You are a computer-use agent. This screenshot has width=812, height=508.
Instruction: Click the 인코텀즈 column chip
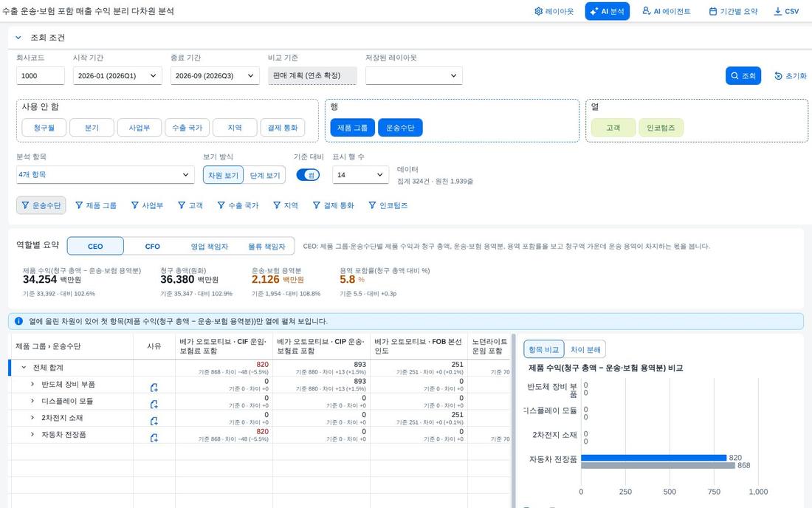click(661, 128)
